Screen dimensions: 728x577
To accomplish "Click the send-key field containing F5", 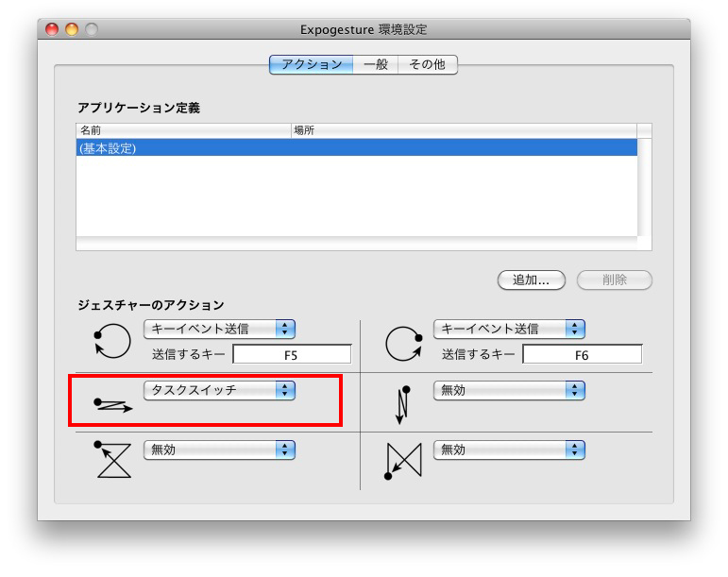I will [292, 355].
